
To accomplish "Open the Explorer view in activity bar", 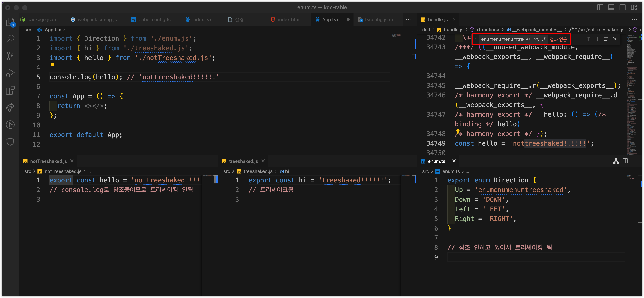I will [x=10, y=22].
